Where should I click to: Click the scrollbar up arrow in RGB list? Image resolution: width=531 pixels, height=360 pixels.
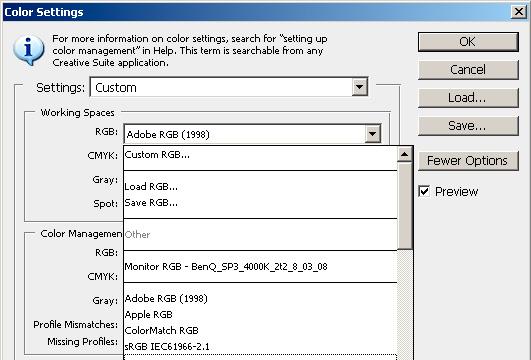404,155
